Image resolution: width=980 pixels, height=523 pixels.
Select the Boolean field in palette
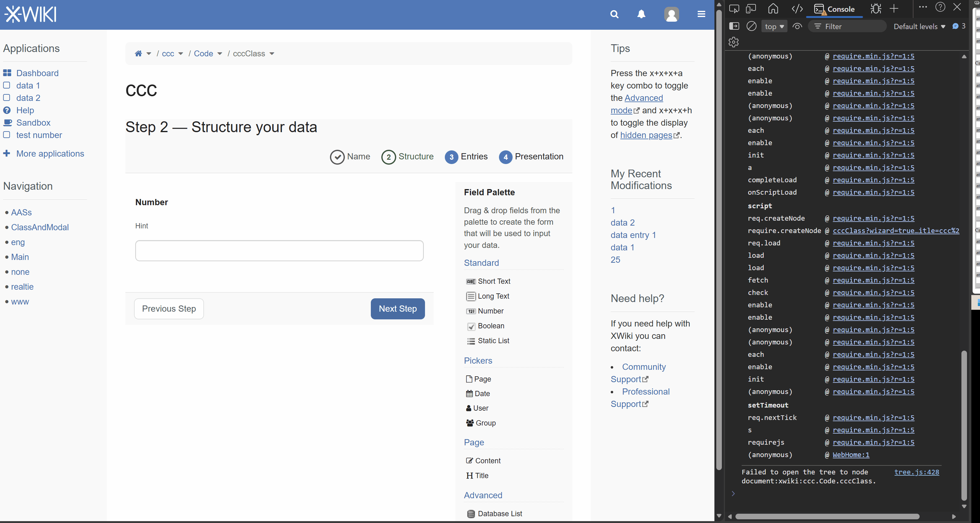[x=490, y=326]
